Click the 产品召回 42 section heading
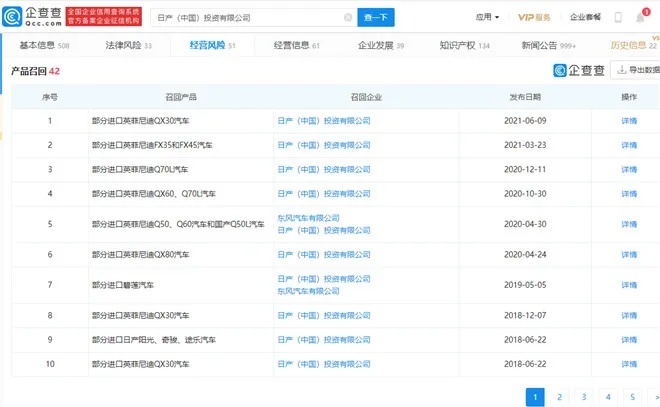This screenshot has height=407, width=660. (35, 71)
